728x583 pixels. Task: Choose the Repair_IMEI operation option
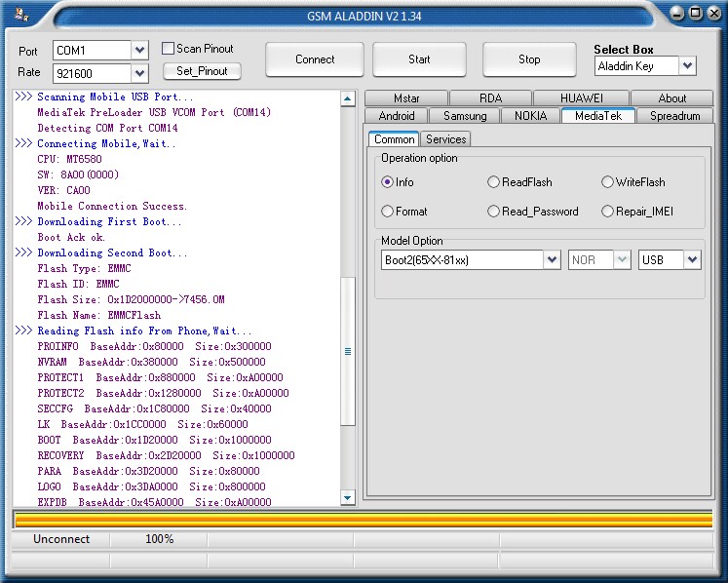point(607,212)
